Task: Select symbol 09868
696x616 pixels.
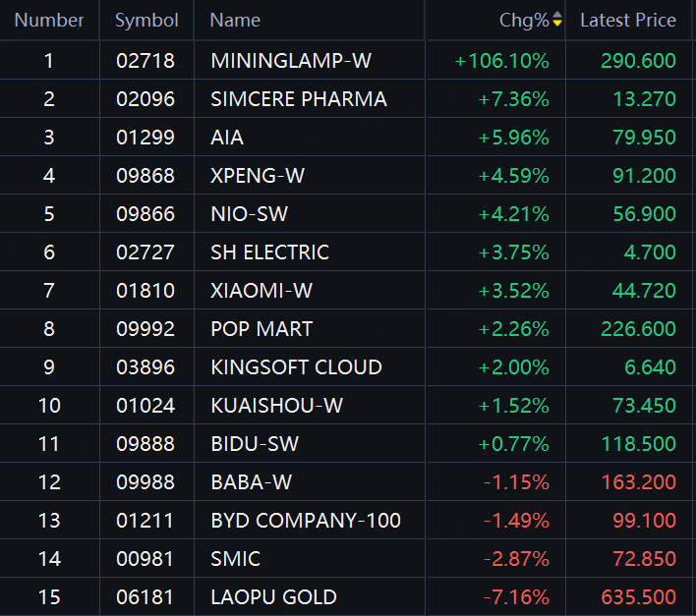Action: [145, 176]
